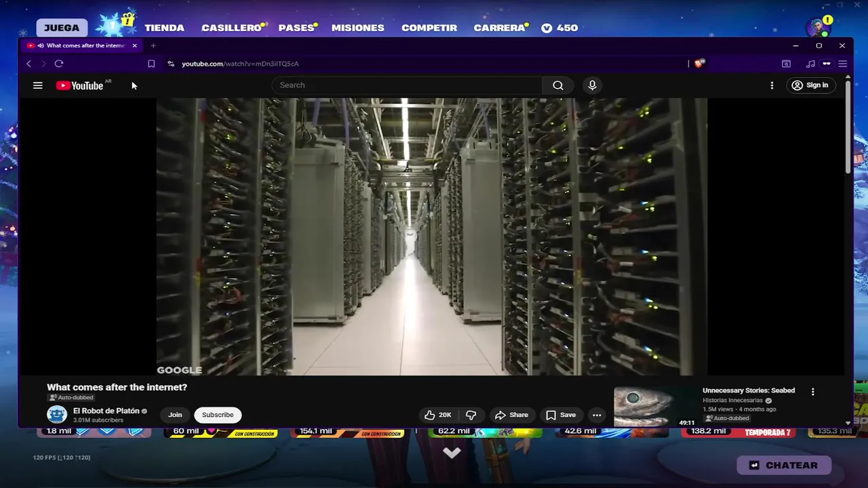Open TIENDA tab in game

click(x=164, y=28)
